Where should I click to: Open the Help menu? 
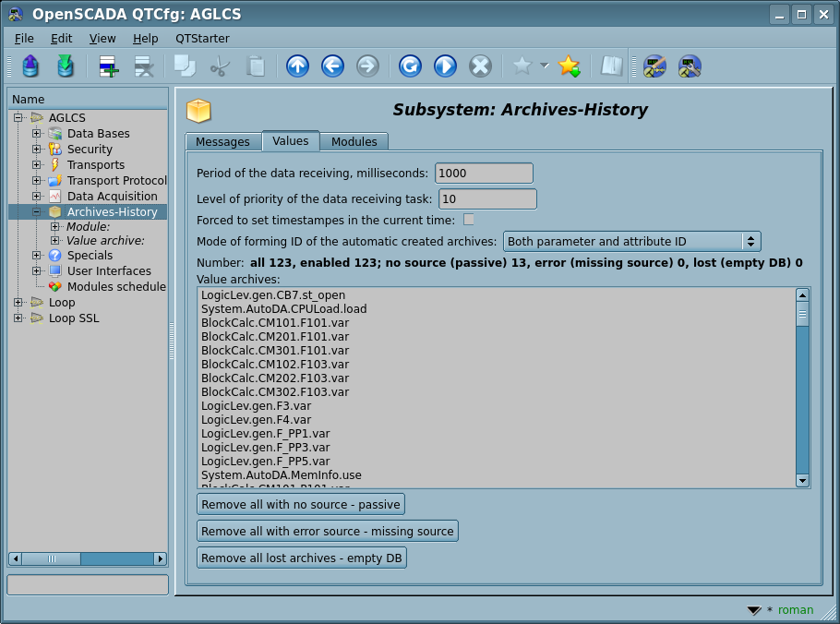(x=145, y=39)
